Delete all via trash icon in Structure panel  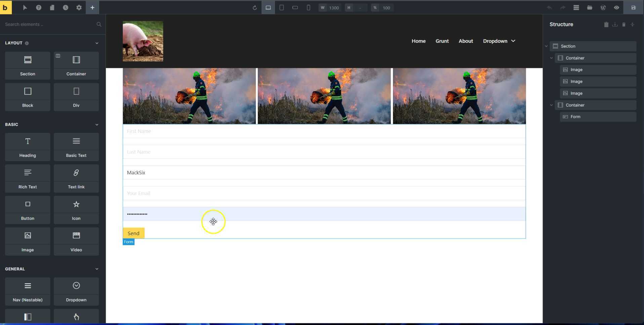[x=624, y=25]
